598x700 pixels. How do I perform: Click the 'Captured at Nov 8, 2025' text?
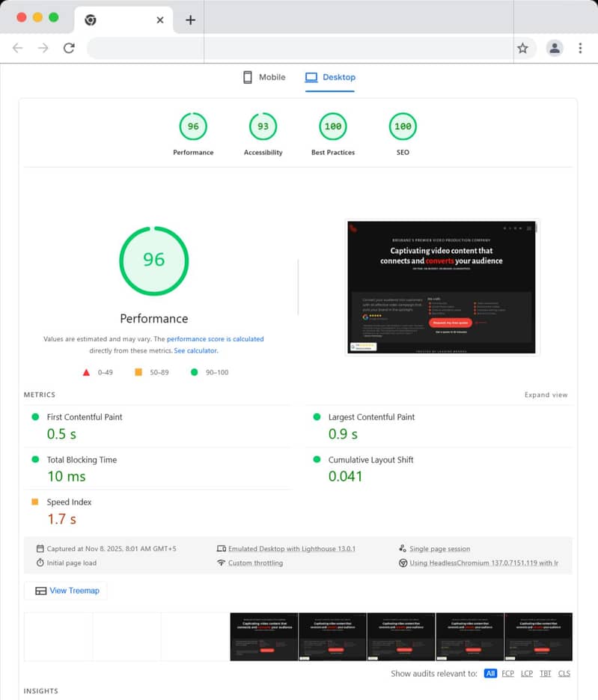click(111, 549)
